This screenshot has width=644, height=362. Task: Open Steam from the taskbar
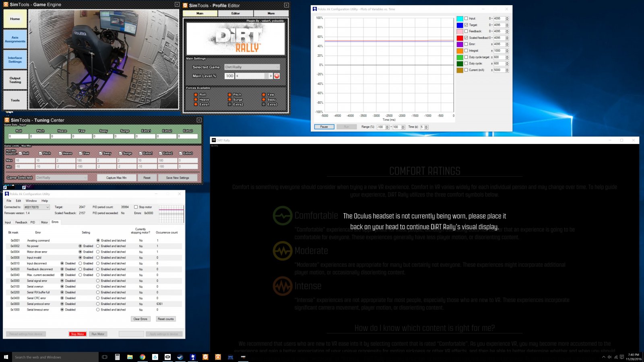click(x=180, y=357)
